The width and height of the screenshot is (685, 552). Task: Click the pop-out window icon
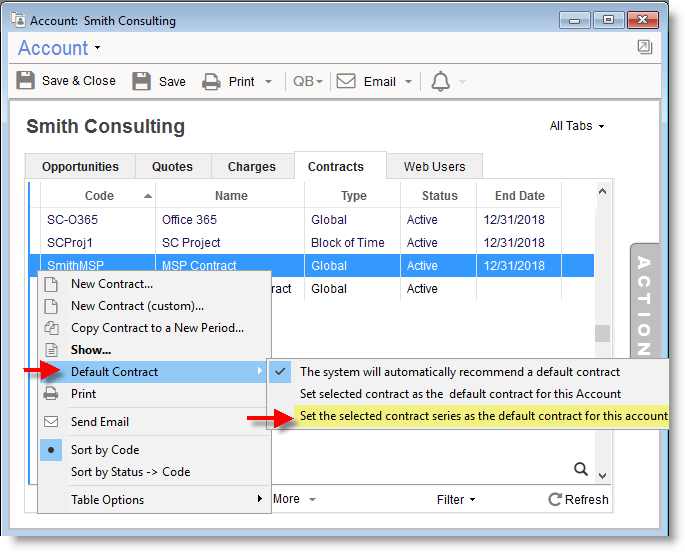coord(645,47)
